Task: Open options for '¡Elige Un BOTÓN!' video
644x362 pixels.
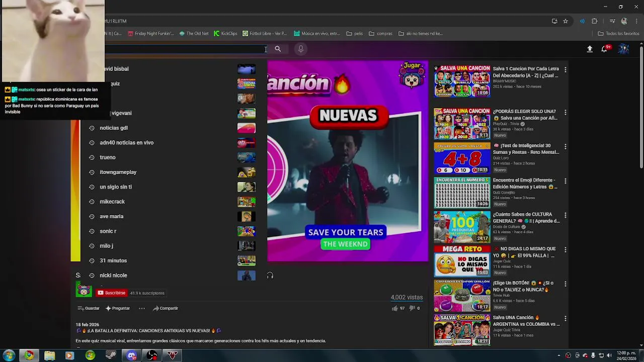Action: point(566,284)
